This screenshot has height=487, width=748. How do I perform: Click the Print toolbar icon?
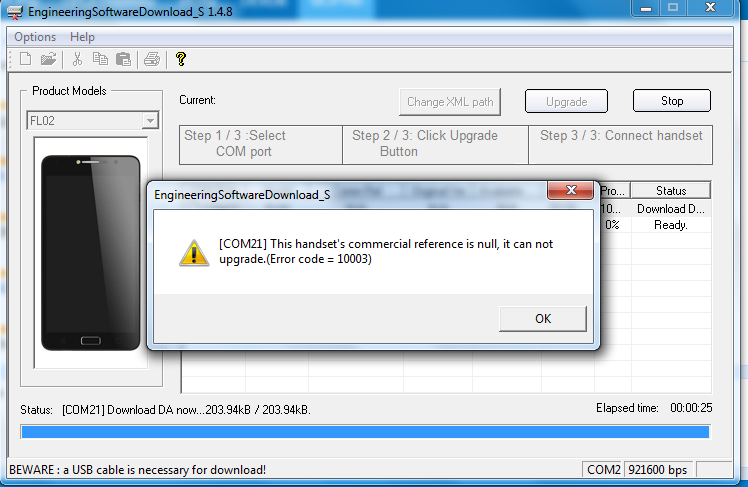(x=152, y=59)
